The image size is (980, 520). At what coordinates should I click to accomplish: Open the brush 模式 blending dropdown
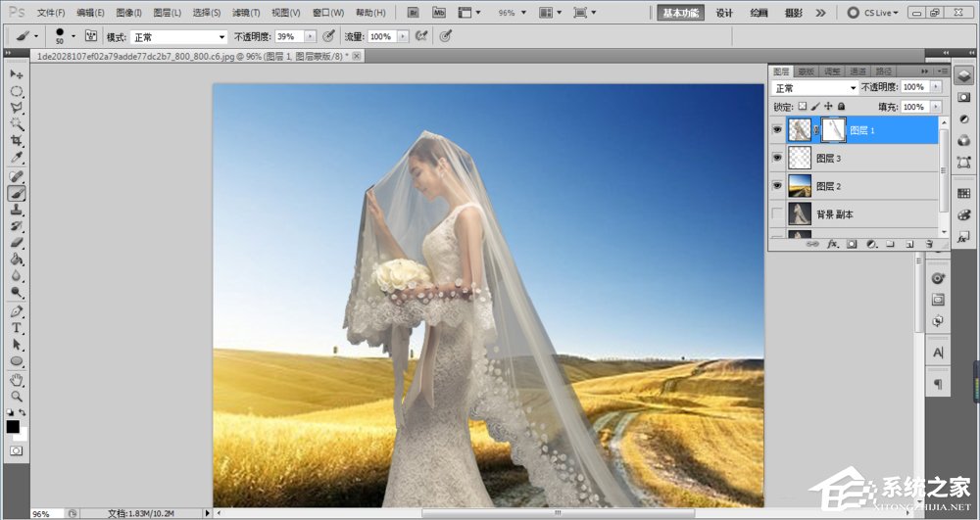coord(179,36)
